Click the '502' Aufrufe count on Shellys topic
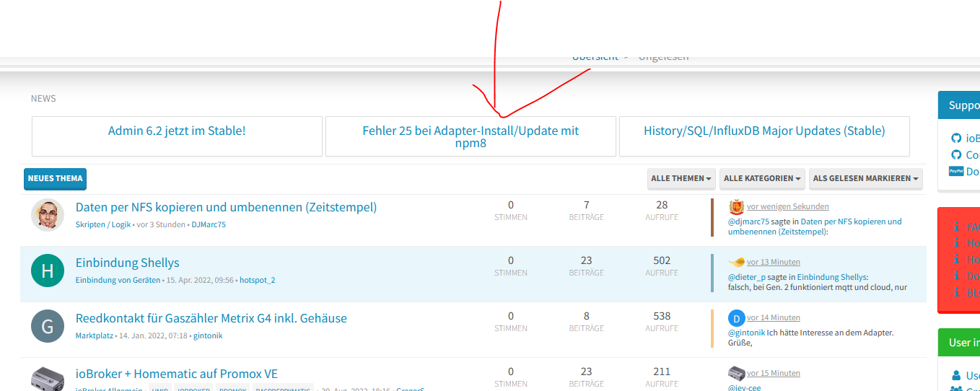 click(x=662, y=260)
